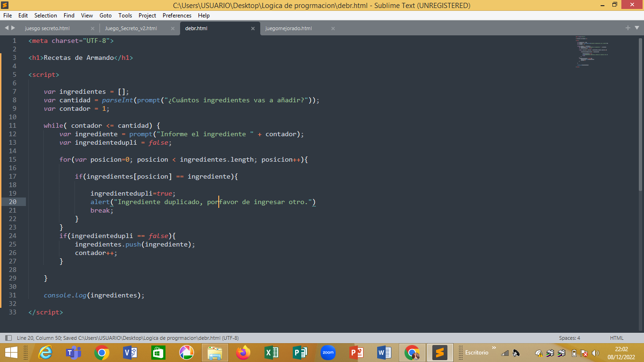Open the Tools menu
Screen dimensions: 644x362
pyautogui.click(x=125, y=16)
